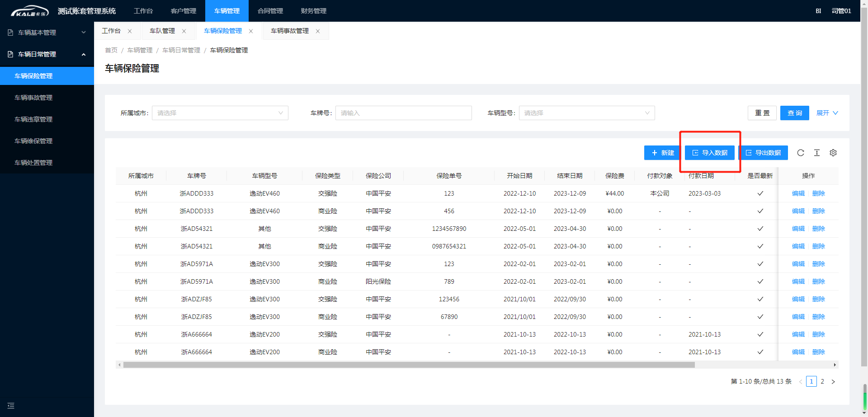Image resolution: width=868 pixels, height=417 pixels.
Task: Close the 车队管理 tab with its X
Action: [184, 31]
